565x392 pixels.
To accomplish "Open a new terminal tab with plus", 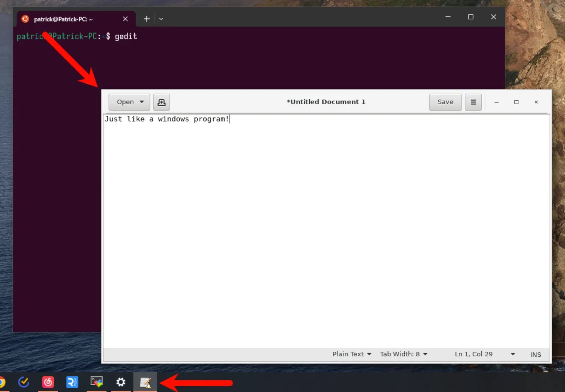I will click(x=147, y=19).
